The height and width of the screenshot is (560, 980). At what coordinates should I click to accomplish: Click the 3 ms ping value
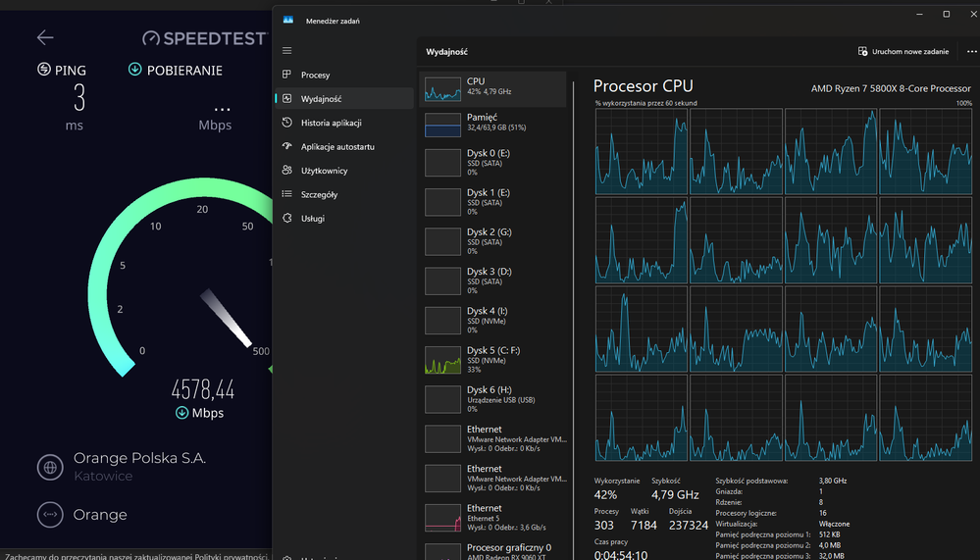click(x=78, y=98)
